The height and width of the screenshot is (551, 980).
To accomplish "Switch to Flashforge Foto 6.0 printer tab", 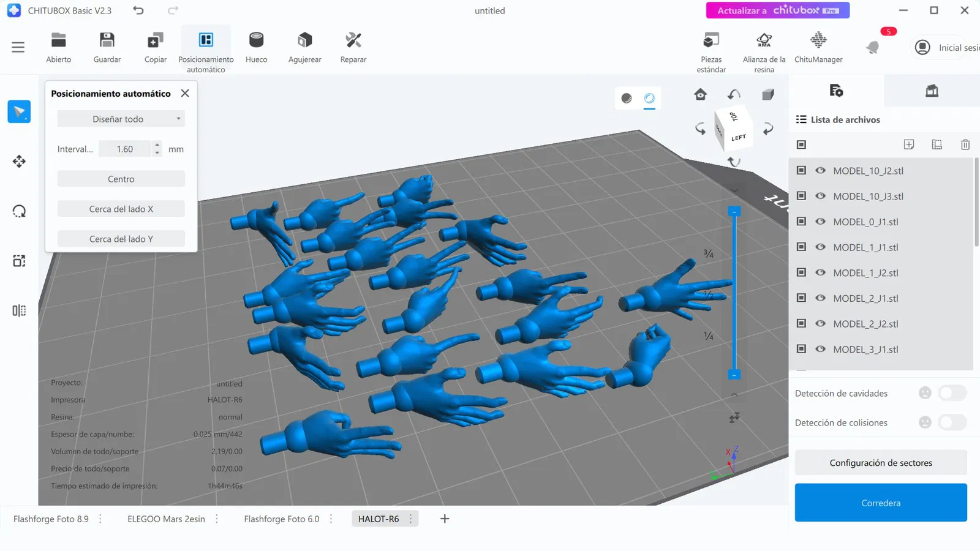I will pos(282,519).
